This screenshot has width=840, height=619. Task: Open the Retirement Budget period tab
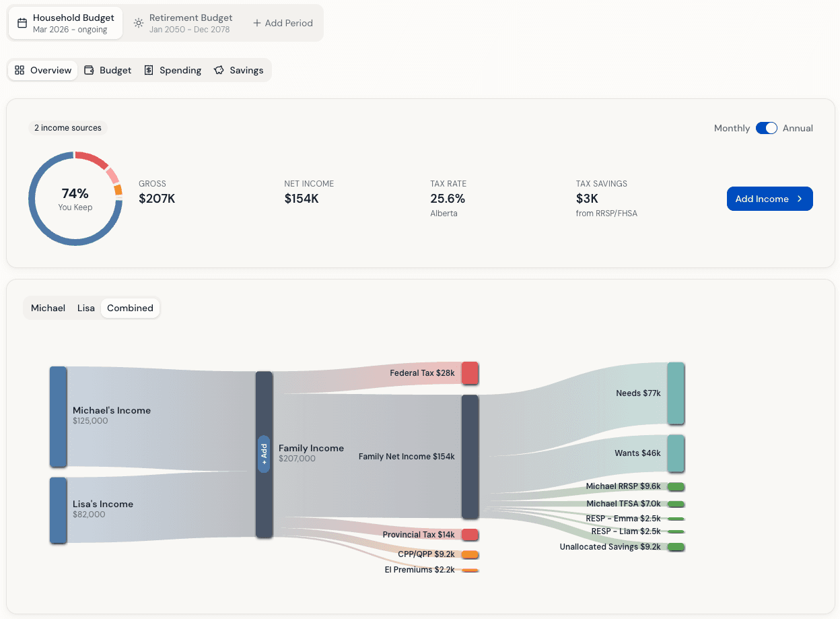point(192,22)
